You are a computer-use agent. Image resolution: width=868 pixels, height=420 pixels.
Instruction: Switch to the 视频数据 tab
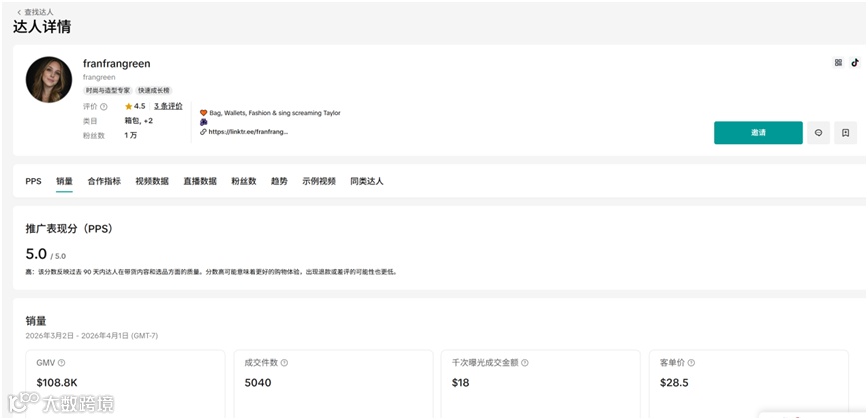point(152,181)
